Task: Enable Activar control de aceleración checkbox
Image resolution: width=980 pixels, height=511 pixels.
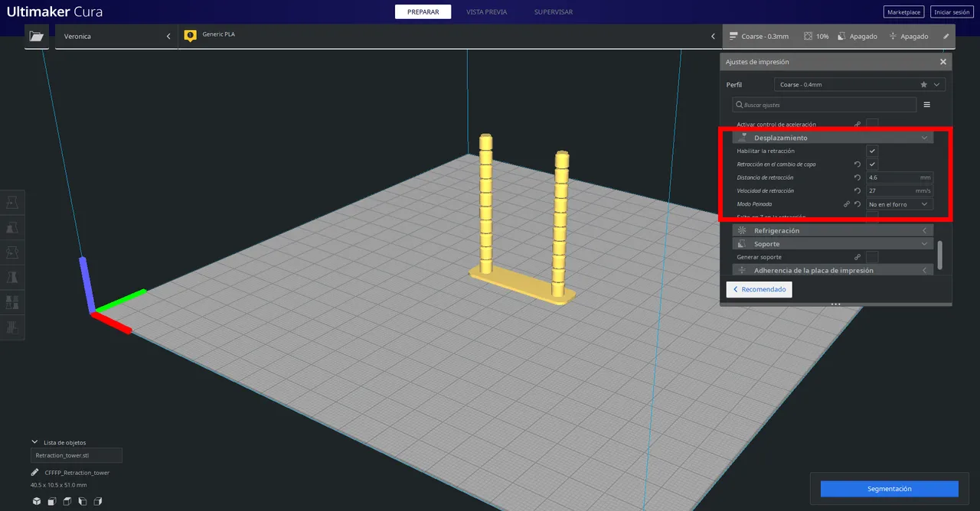Action: click(x=872, y=123)
